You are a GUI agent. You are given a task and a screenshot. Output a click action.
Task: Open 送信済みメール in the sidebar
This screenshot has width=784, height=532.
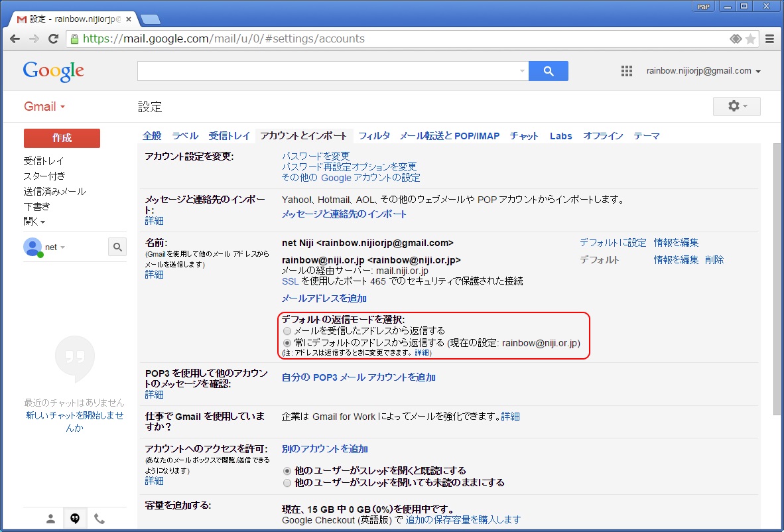point(54,191)
